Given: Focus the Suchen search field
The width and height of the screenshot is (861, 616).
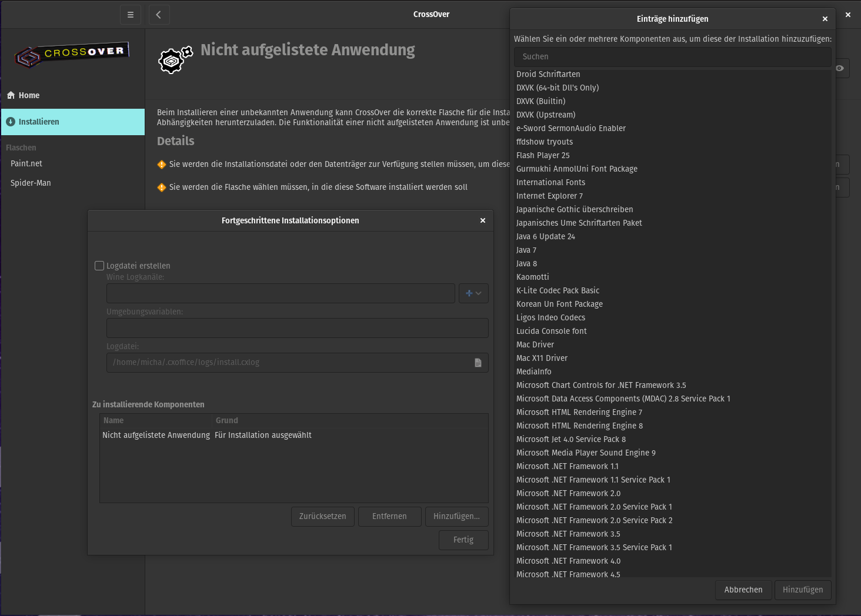Looking at the screenshot, I should (672, 57).
